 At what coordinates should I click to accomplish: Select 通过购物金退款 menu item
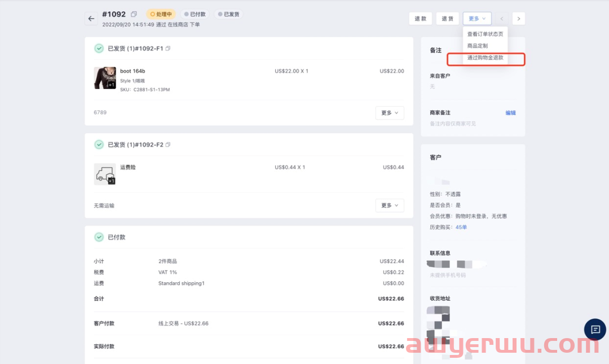tap(485, 58)
